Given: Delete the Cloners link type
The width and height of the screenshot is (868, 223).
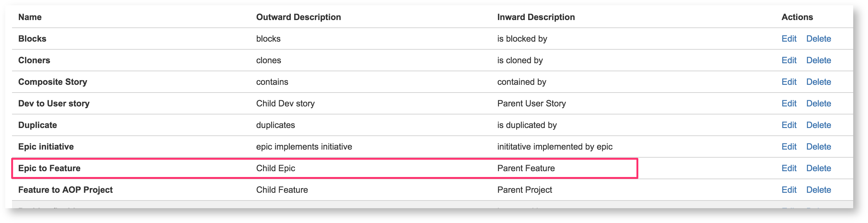Looking at the screenshot, I should tap(818, 60).
